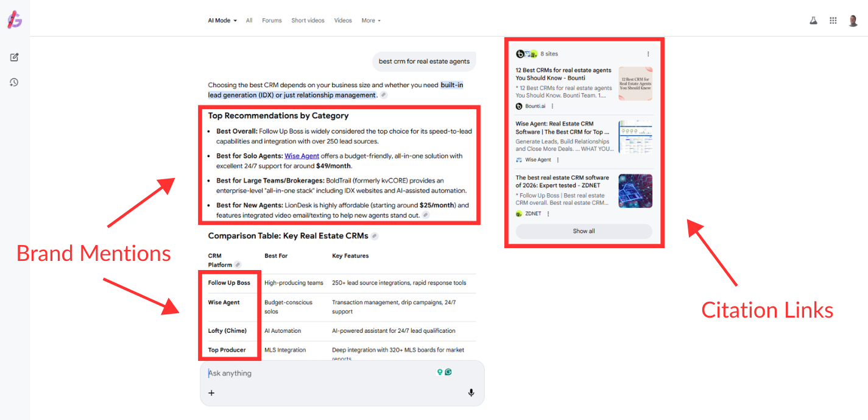Click the 'Best for Large Teams/Brokerages:' label
Screen dimensions: 868x420
[x=270, y=180]
